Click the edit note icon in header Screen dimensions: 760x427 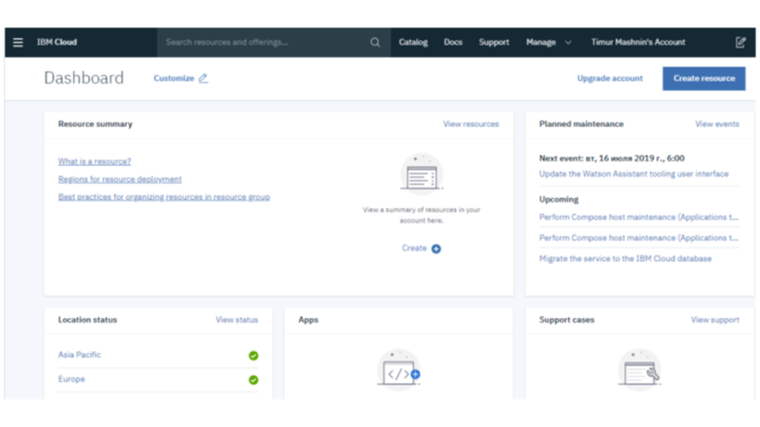tap(740, 42)
